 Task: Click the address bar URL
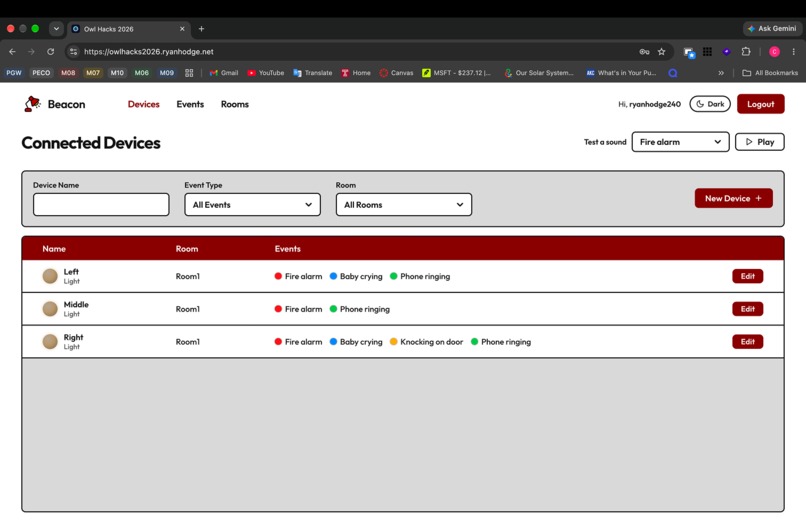(149, 51)
